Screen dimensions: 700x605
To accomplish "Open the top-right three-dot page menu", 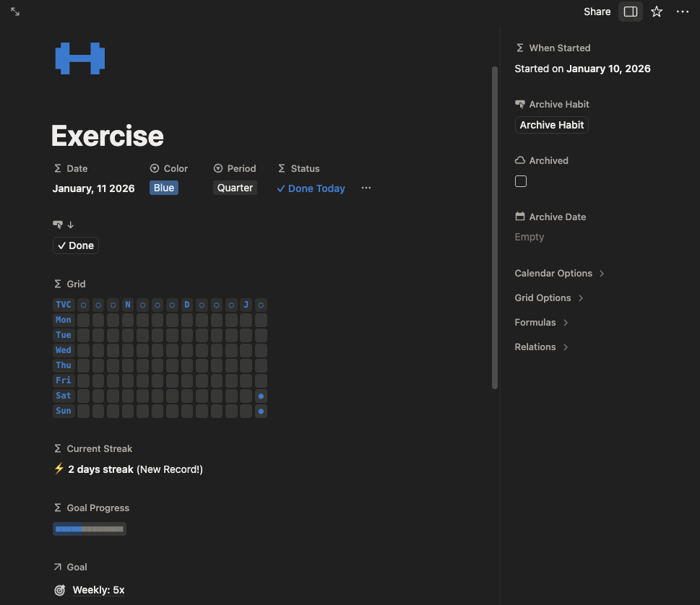I will pyautogui.click(x=683, y=12).
